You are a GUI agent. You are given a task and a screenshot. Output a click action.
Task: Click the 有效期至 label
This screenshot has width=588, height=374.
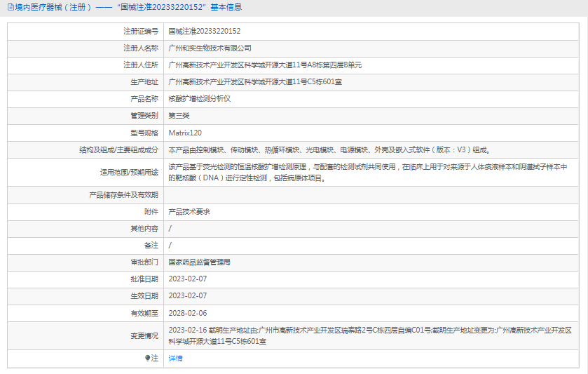point(144,313)
